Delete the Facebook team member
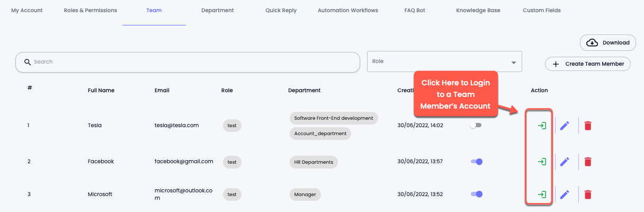Screen dimensions: 644x212 588,162
